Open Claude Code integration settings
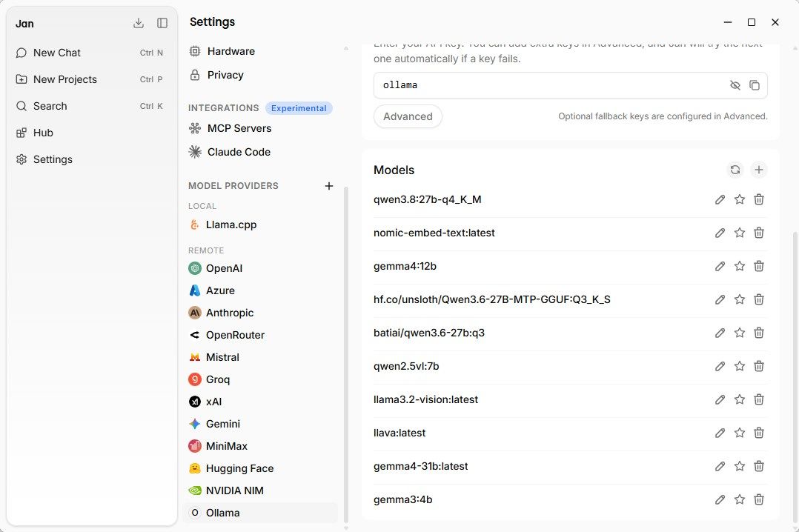Image resolution: width=799 pixels, height=532 pixels. [x=260, y=152]
